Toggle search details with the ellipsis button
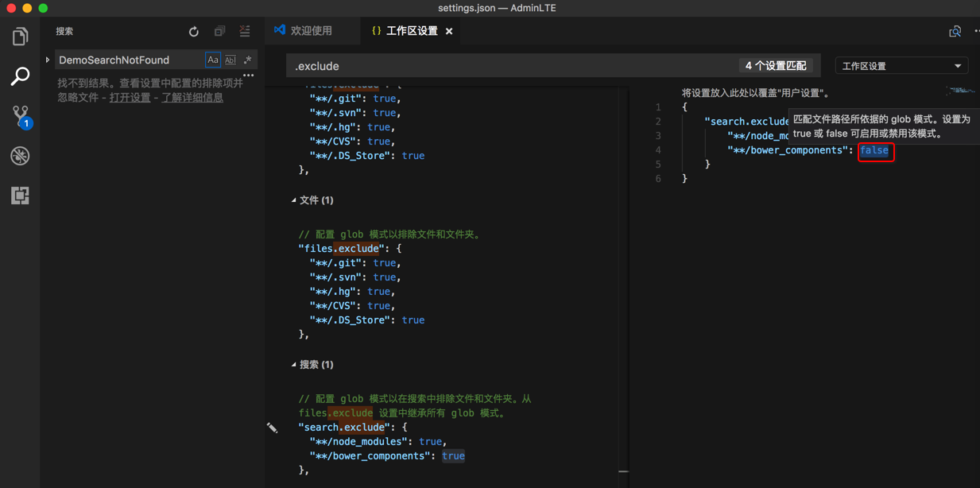The height and width of the screenshot is (488, 980). (x=249, y=76)
